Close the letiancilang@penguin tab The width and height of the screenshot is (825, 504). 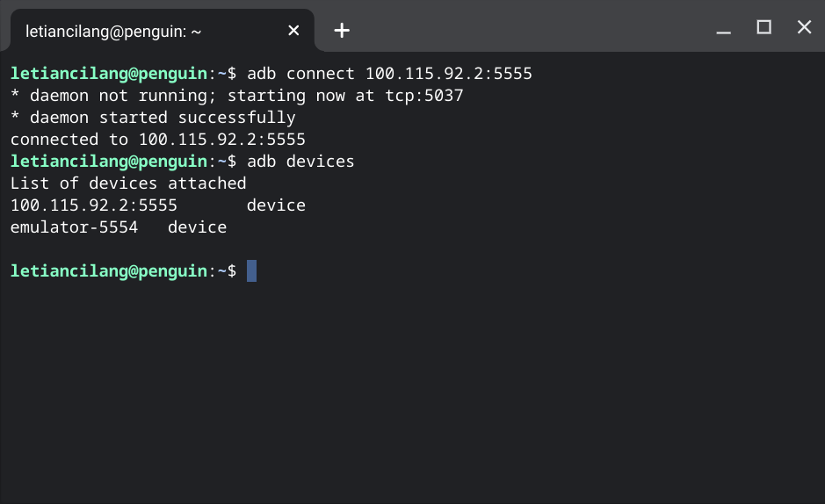293,31
